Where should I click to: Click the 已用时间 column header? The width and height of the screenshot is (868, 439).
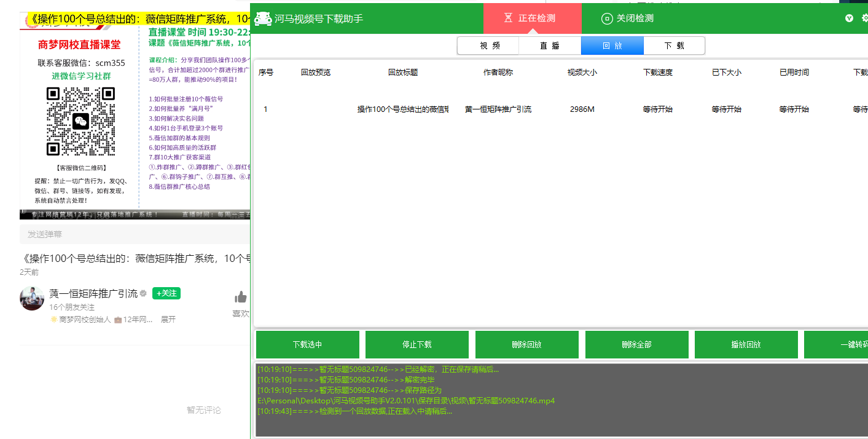point(794,73)
